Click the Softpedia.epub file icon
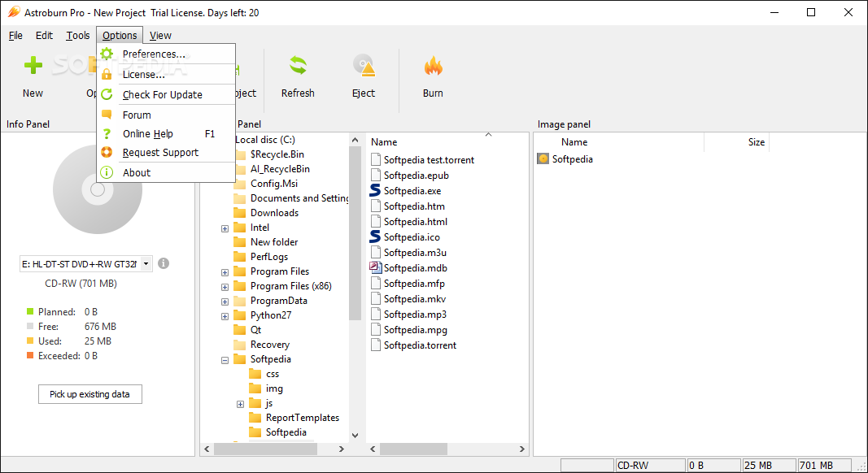Screen dimensions: 868x473 (376, 176)
